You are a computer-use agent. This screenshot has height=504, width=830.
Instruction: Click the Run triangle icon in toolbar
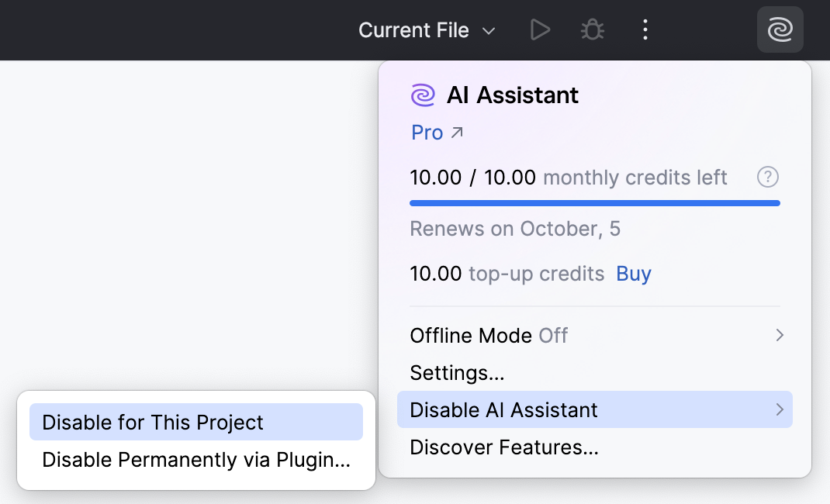tap(540, 29)
